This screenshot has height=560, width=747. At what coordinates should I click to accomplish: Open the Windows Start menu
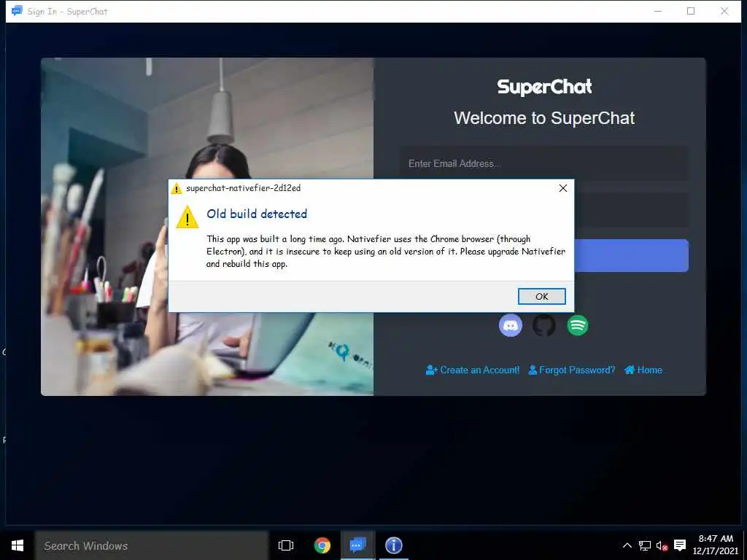18,545
